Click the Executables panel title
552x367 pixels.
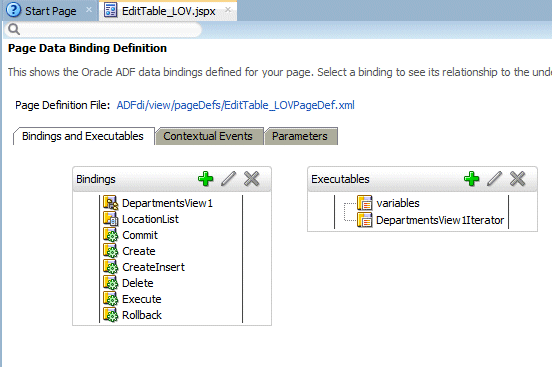[340, 179]
